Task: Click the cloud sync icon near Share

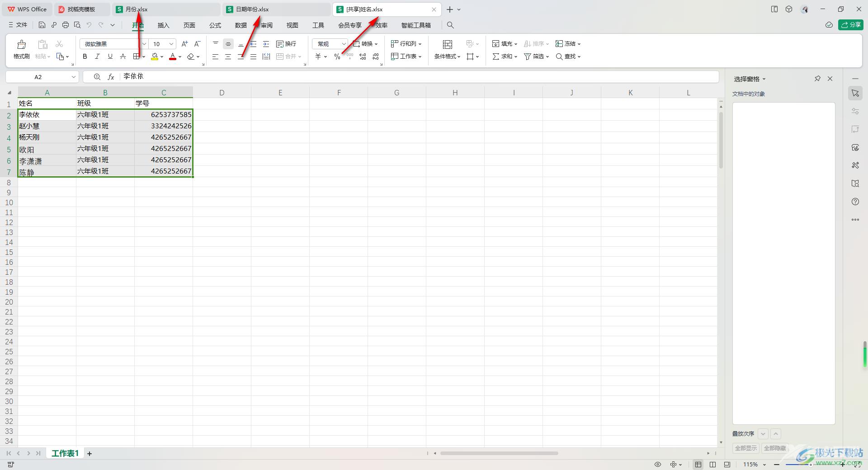Action: coord(829,25)
